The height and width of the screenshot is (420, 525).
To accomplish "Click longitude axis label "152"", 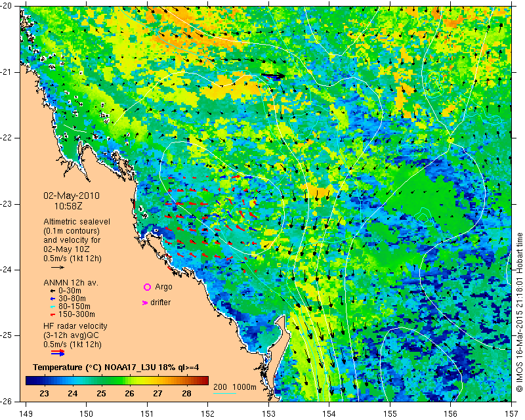I will click(208, 414).
